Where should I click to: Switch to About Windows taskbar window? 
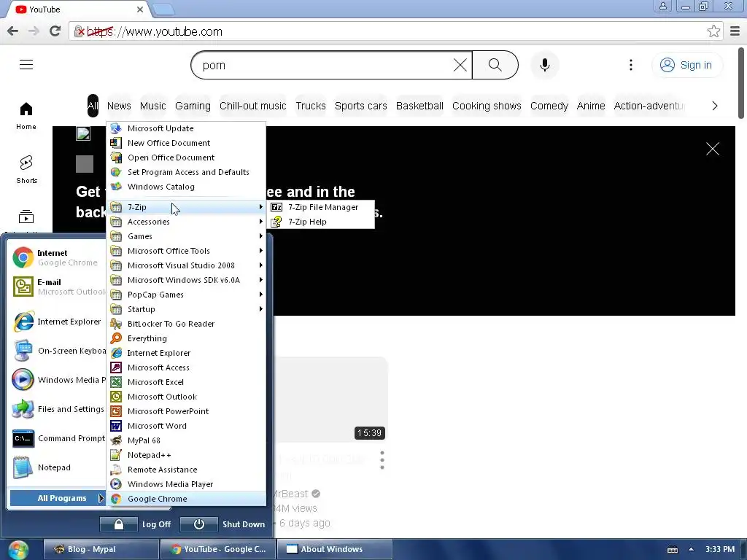[x=334, y=549]
